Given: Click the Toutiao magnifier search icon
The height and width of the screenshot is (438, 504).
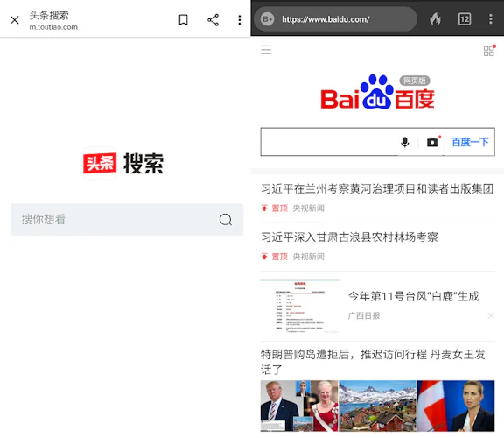Looking at the screenshot, I should [226, 220].
